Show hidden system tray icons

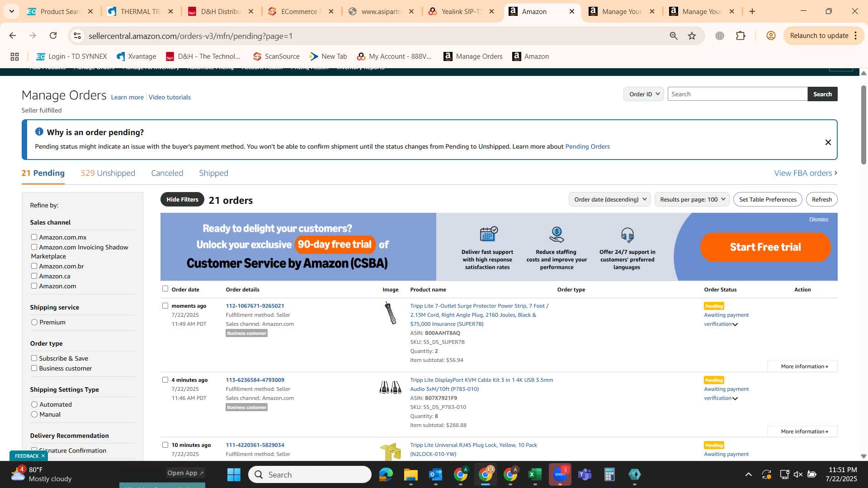coord(749,474)
